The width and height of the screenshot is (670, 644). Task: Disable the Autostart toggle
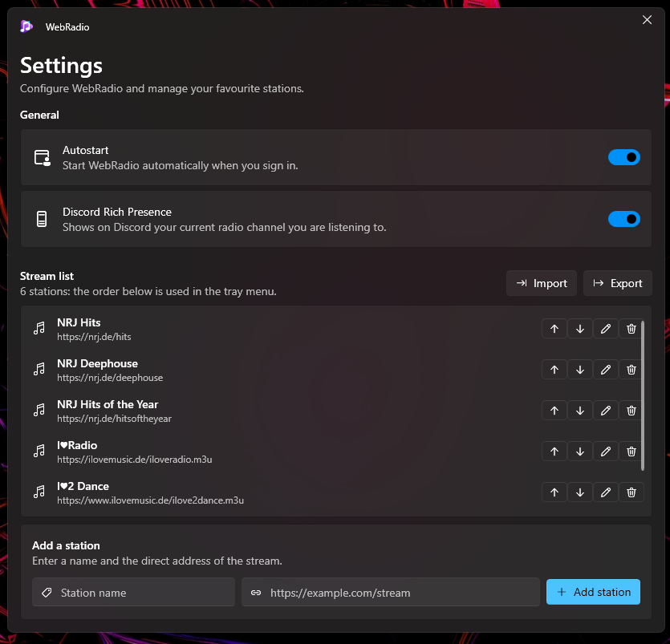pyautogui.click(x=623, y=157)
